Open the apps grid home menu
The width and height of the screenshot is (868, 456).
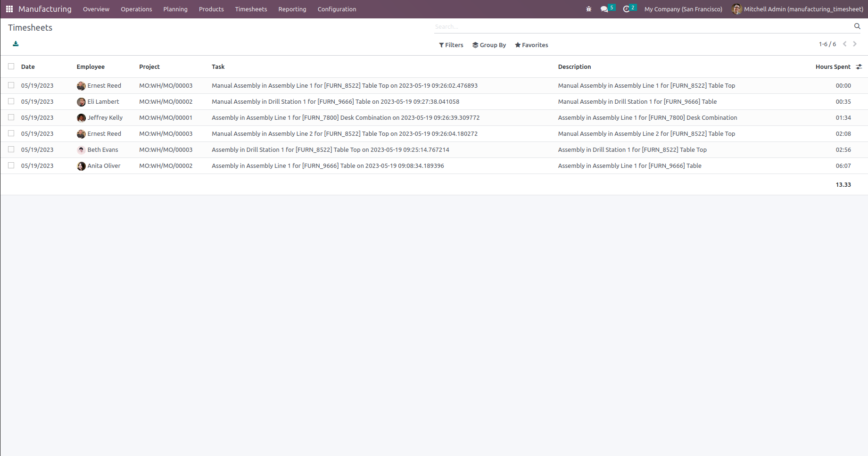pos(9,9)
